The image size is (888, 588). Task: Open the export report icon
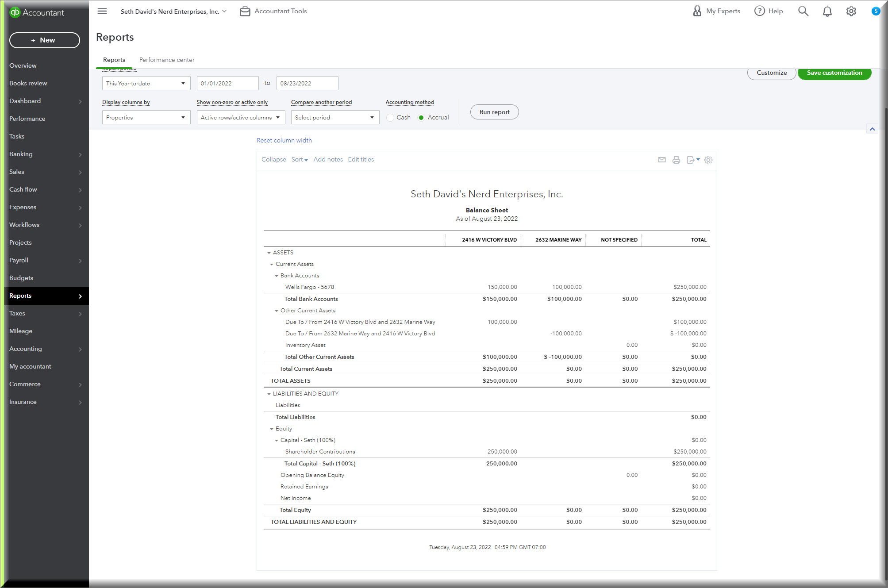(x=693, y=160)
